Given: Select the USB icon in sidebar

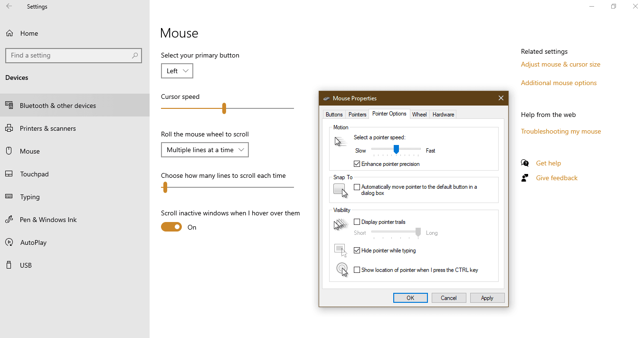Looking at the screenshot, I should 9,265.
